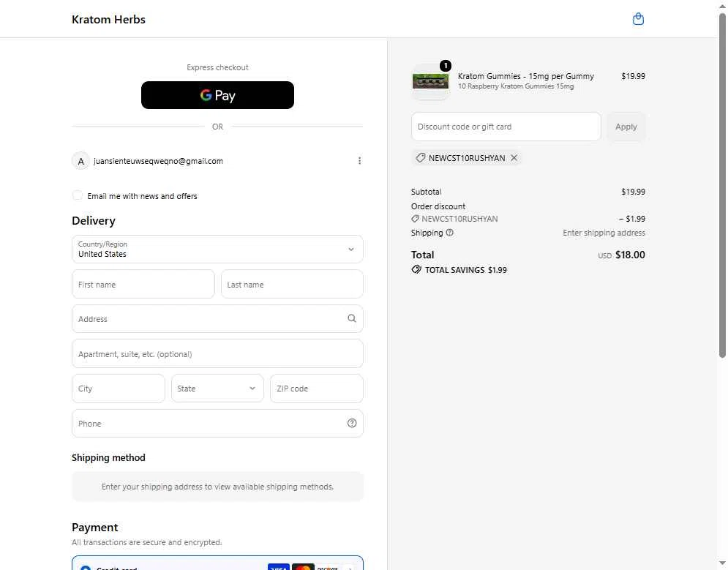Click the – $1.99 discount amount
The width and height of the screenshot is (728, 570).
pos(632,219)
